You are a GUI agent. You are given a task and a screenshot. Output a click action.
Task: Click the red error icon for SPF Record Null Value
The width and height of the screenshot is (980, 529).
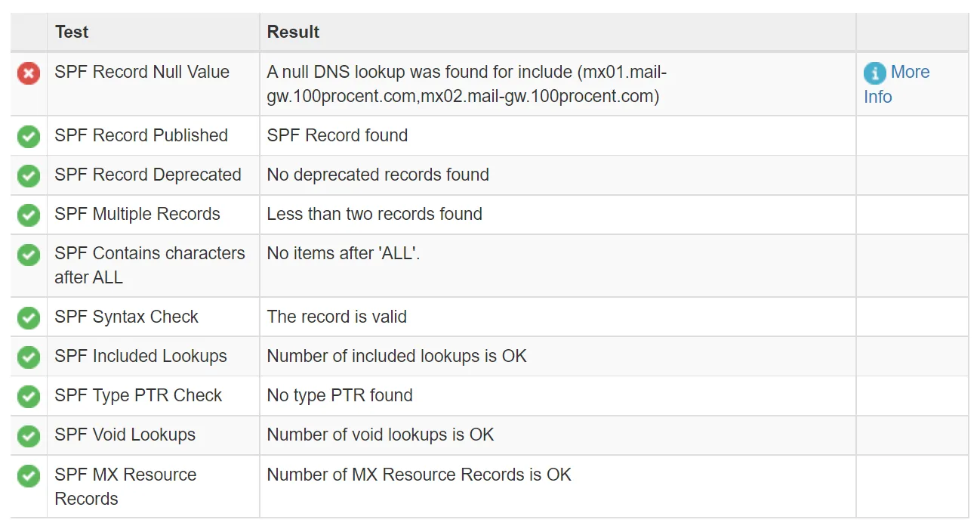[x=29, y=73]
